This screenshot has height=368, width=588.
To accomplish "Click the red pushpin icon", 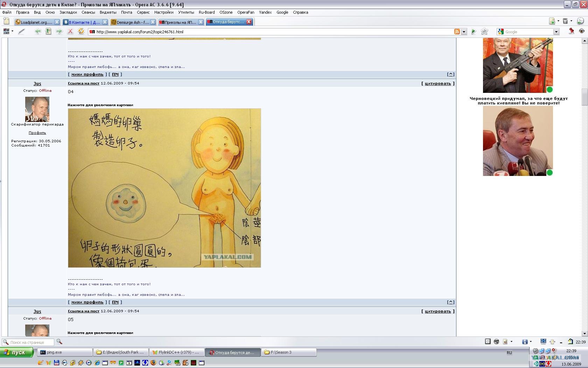I will coord(571,31).
